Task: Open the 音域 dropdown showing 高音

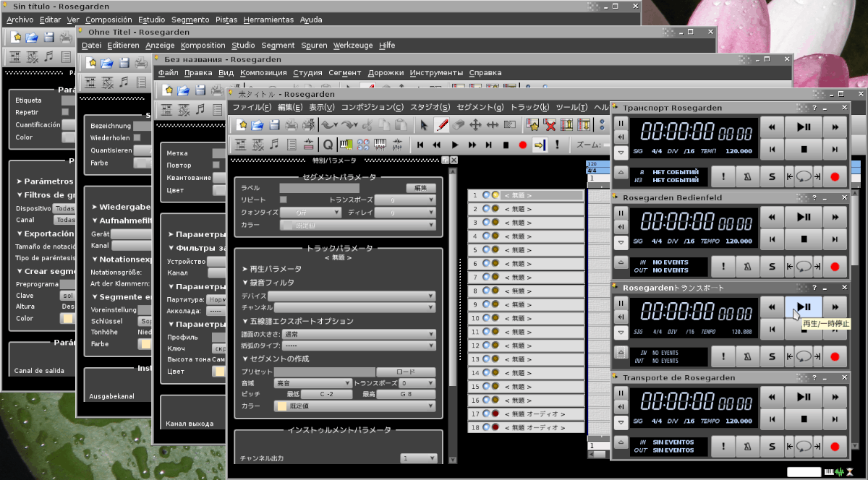Action: pos(312,383)
